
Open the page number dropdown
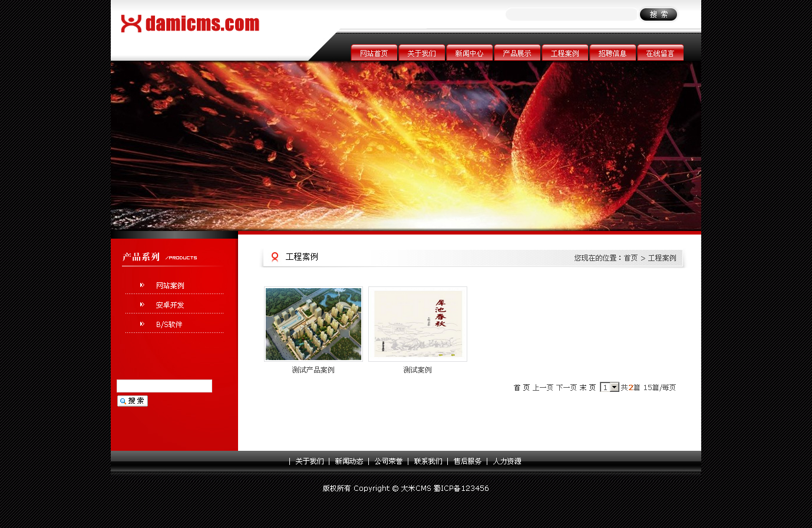coord(610,387)
